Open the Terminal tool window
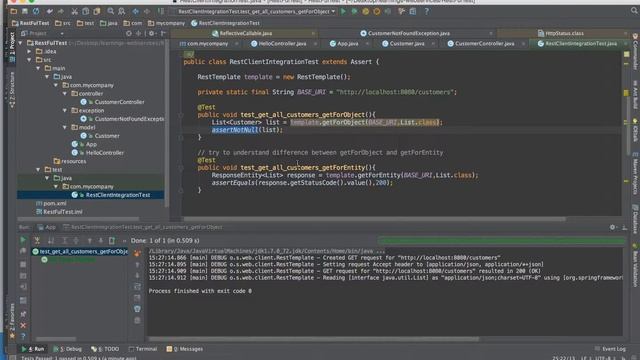This screenshot has height=360, width=640. click(x=143, y=349)
